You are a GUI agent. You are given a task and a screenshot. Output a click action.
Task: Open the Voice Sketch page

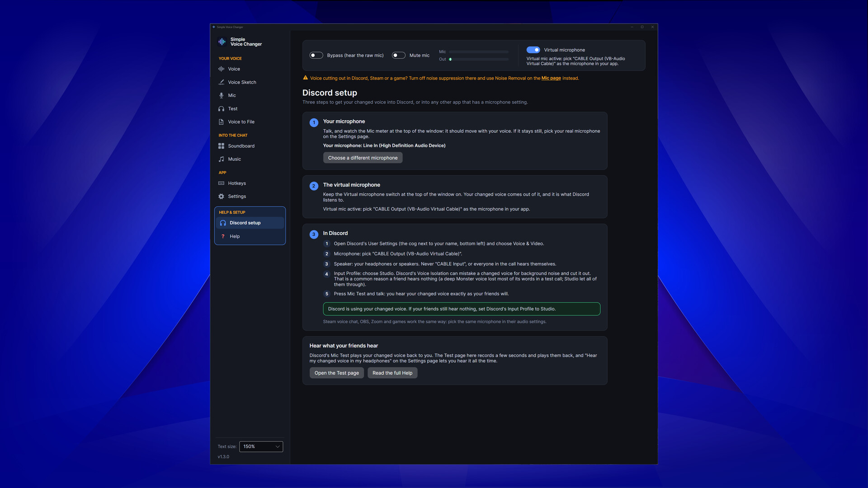(250, 82)
